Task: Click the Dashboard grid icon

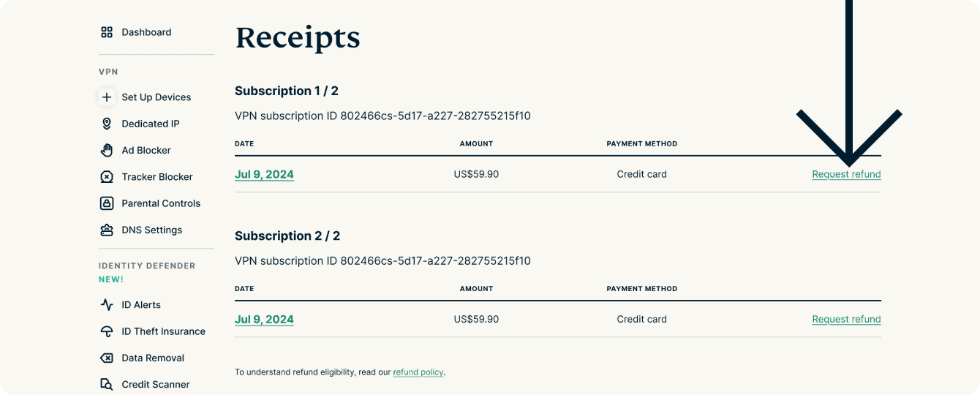Action: [x=107, y=32]
